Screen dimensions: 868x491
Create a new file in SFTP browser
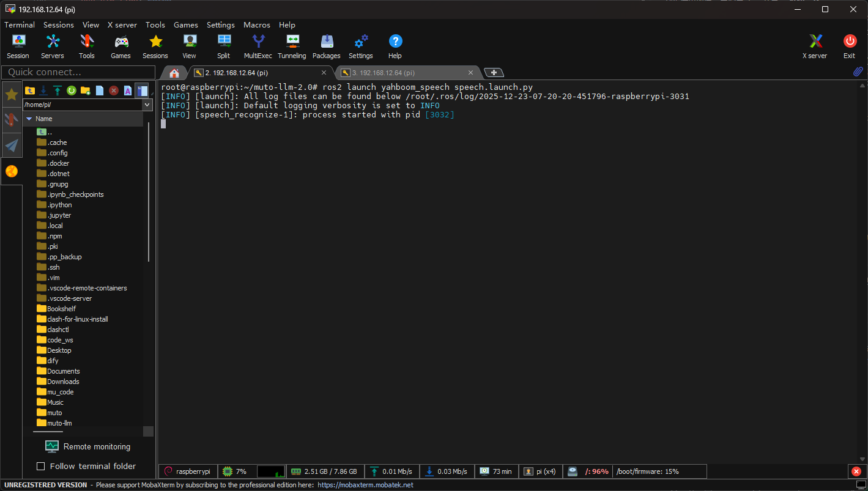pos(100,90)
